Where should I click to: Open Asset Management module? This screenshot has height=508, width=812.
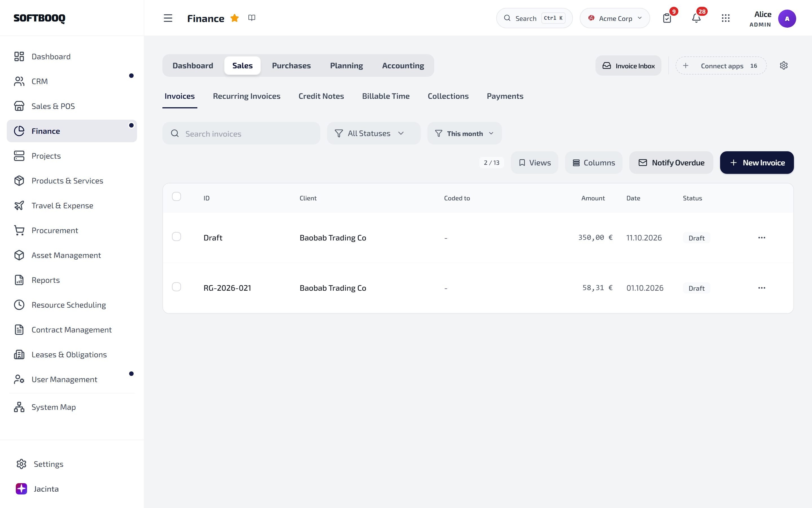click(x=72, y=255)
